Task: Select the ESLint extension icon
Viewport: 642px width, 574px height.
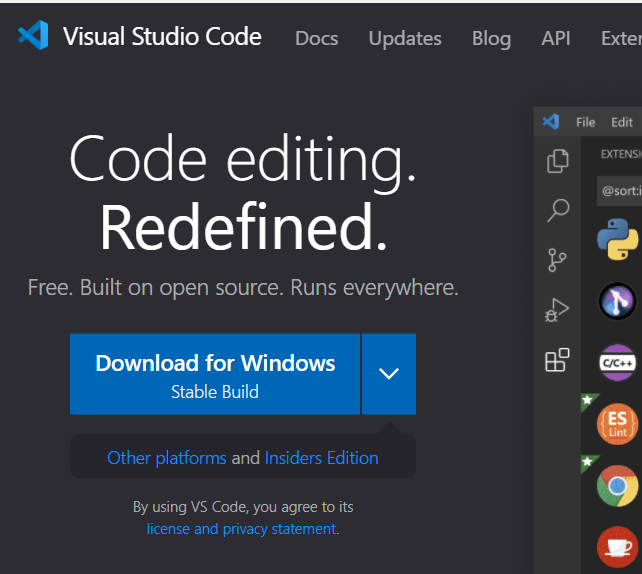Action: (x=617, y=424)
